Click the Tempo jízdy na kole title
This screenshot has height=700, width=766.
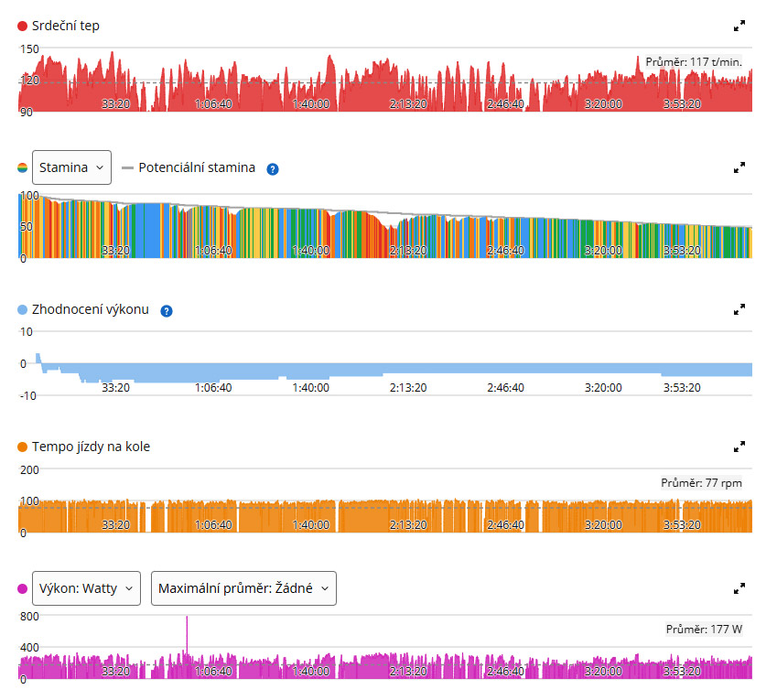coord(91,447)
